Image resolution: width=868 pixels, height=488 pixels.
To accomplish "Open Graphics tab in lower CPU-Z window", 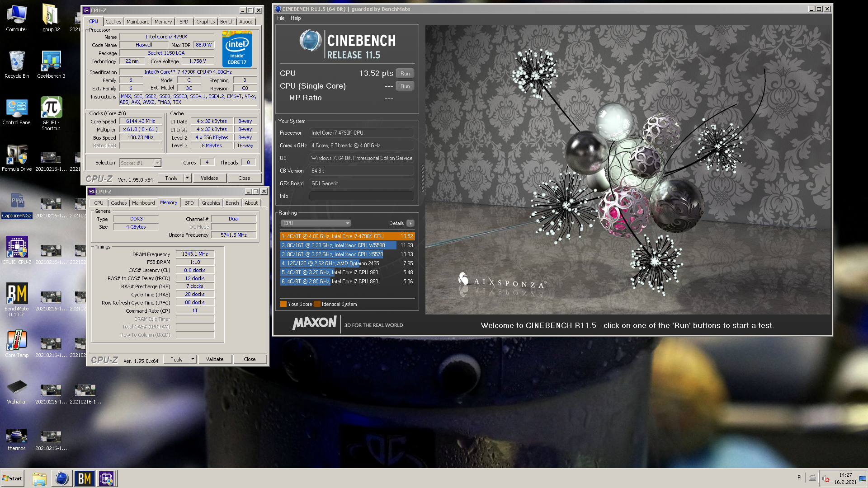I will 211,203.
